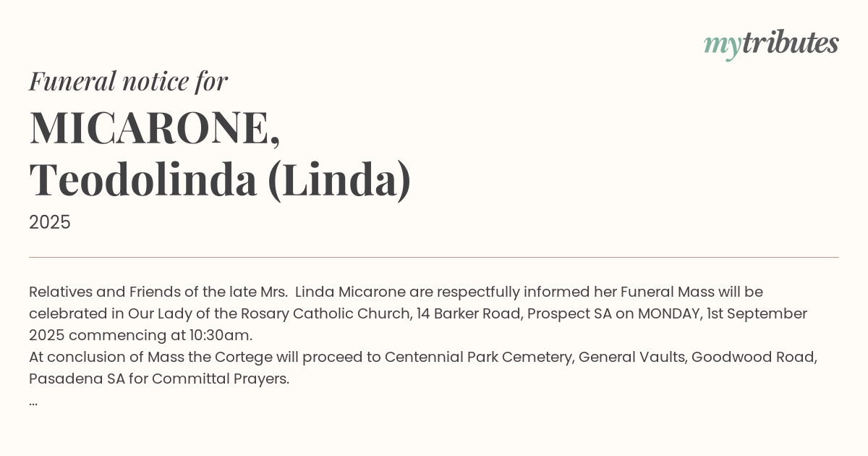Screen dimensions: 868x456
Task: Click the name Teodolinda (Linda)
Action: click(220, 180)
